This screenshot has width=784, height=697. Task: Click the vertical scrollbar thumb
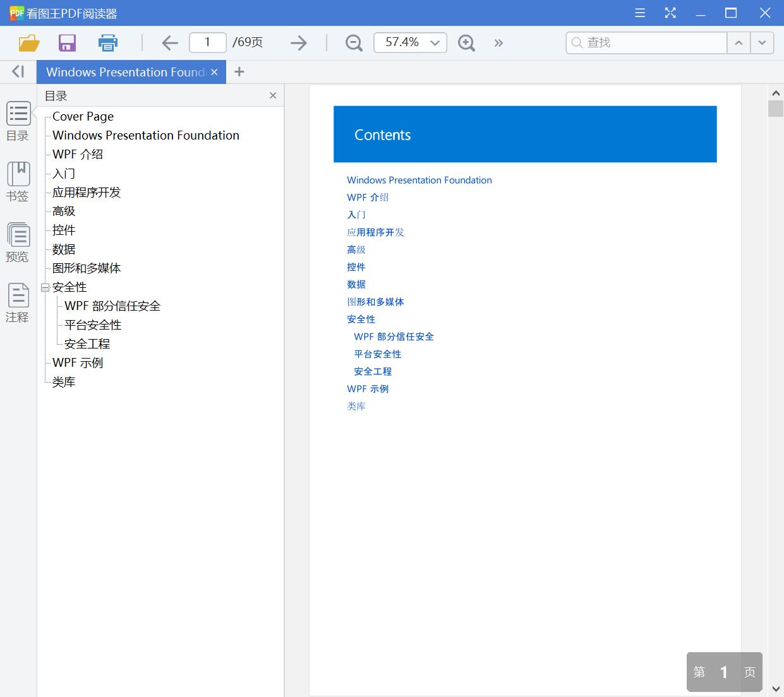[776, 108]
